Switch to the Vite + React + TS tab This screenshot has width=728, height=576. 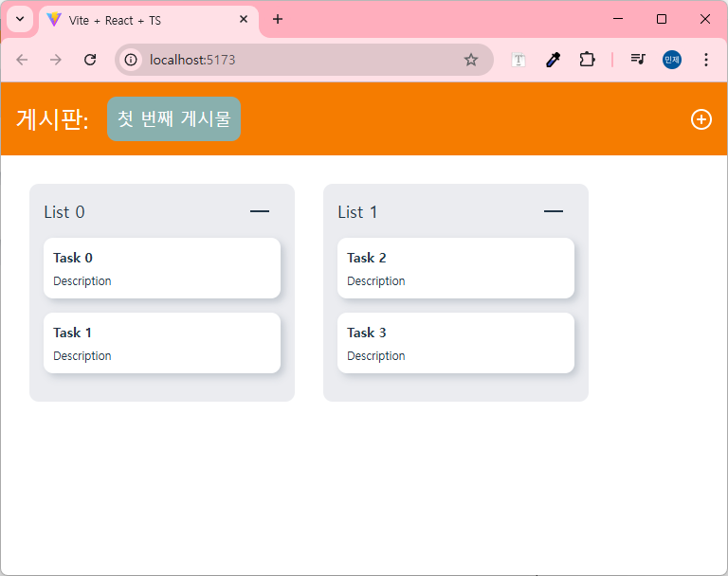click(149, 21)
